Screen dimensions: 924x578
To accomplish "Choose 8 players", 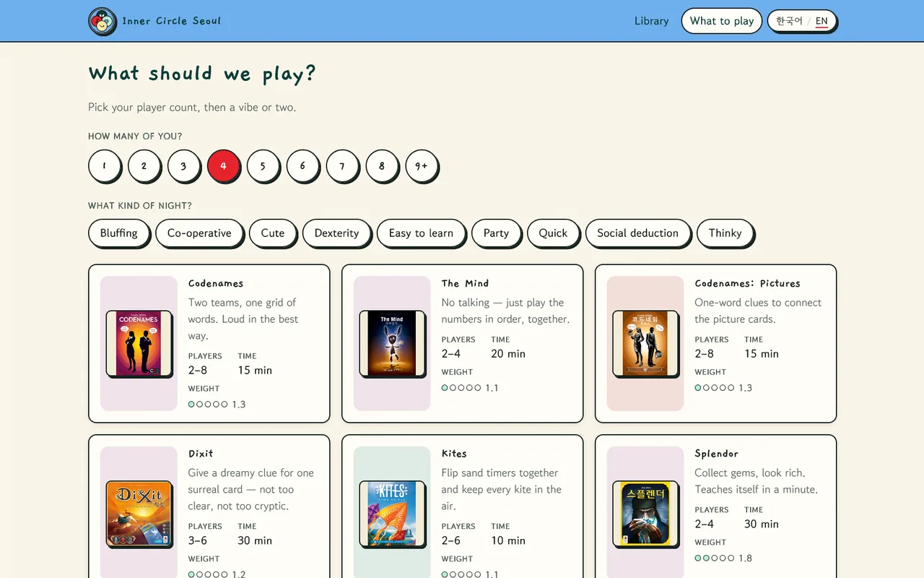I will point(383,166).
